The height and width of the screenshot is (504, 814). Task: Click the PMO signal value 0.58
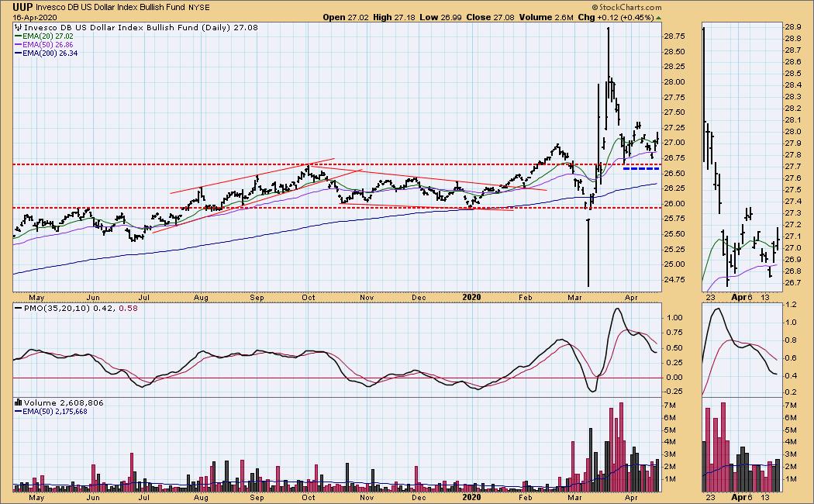126,309
